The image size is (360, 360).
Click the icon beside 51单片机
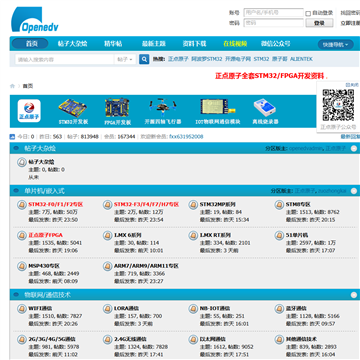(x=279, y=235)
